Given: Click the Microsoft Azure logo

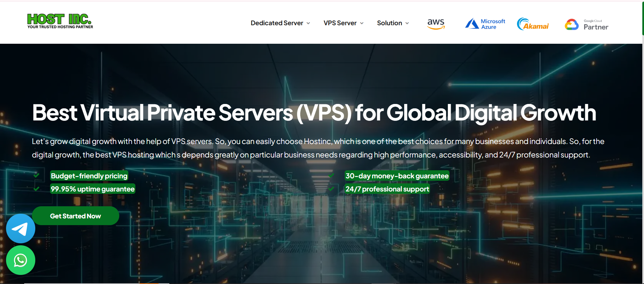Looking at the screenshot, I should [485, 24].
